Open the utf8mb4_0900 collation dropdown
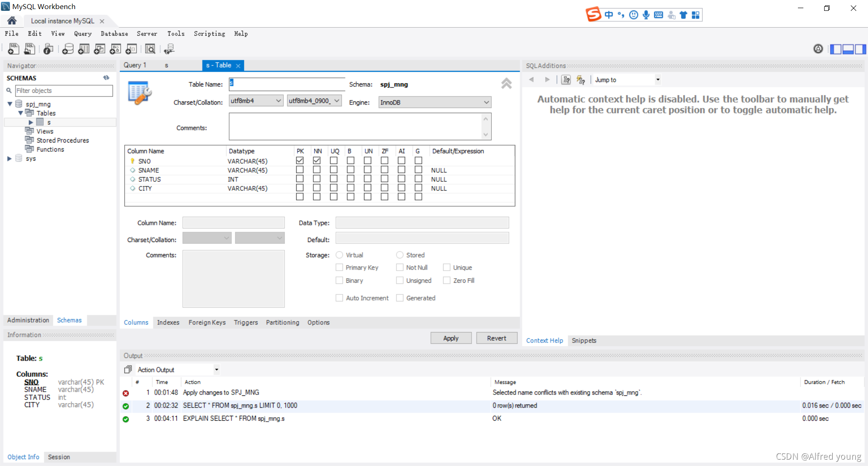 (x=314, y=101)
